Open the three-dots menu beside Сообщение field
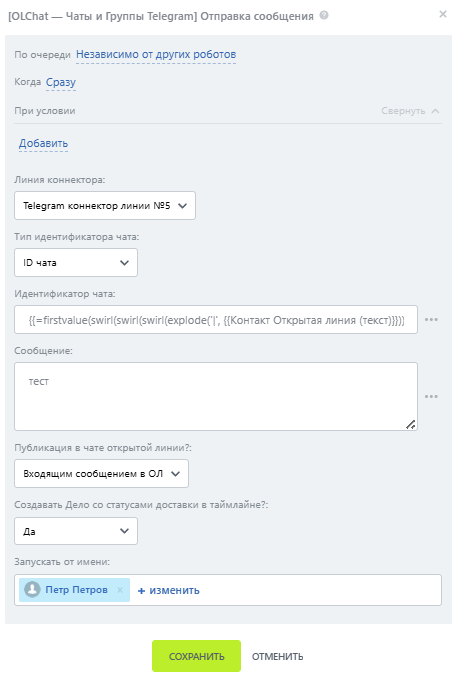The image size is (455, 679). click(431, 396)
